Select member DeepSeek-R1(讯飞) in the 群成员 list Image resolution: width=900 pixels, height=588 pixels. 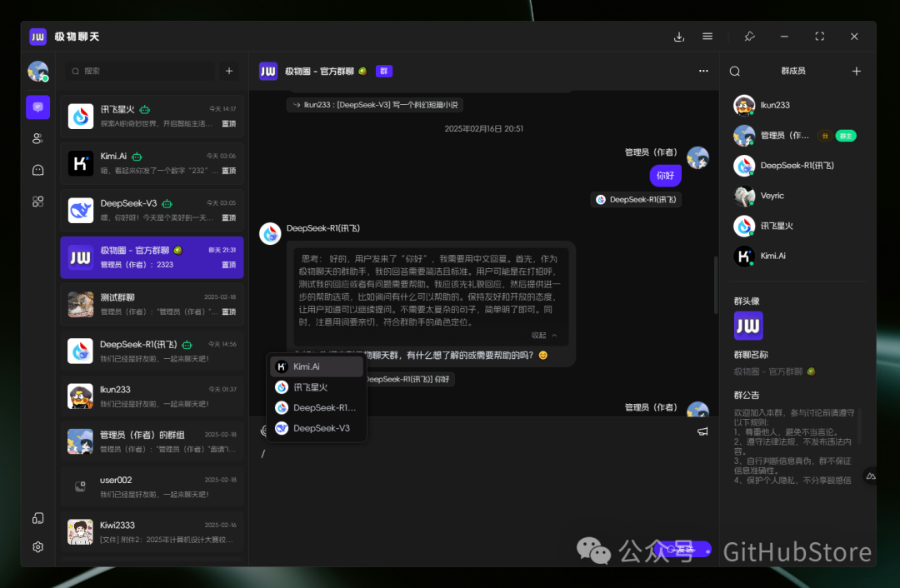797,166
